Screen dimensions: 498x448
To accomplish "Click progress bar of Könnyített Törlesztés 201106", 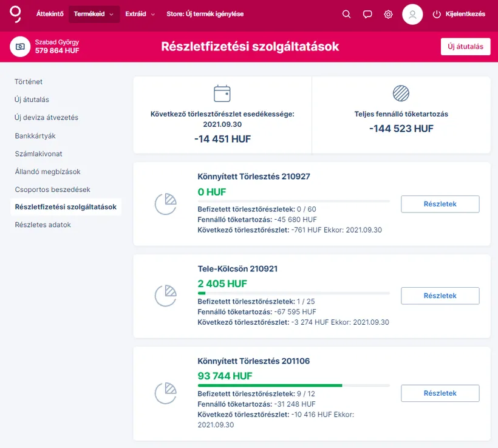I will 293,385.
